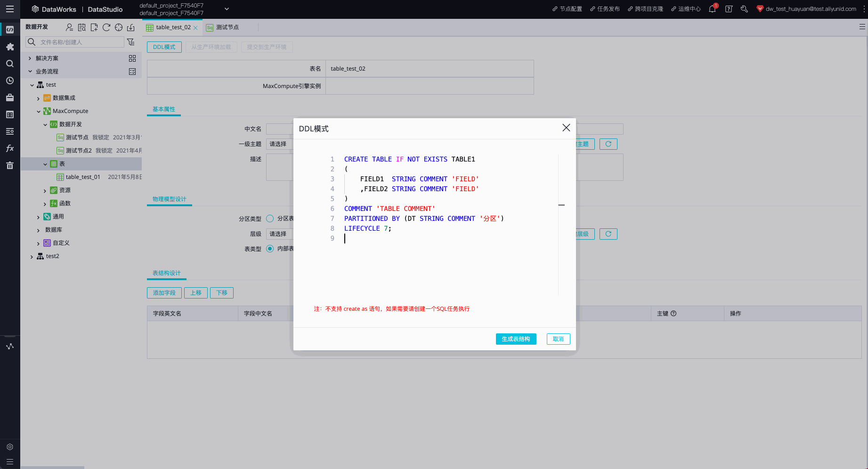
Task: Open 节点配置 in the top bar
Action: [x=567, y=9]
